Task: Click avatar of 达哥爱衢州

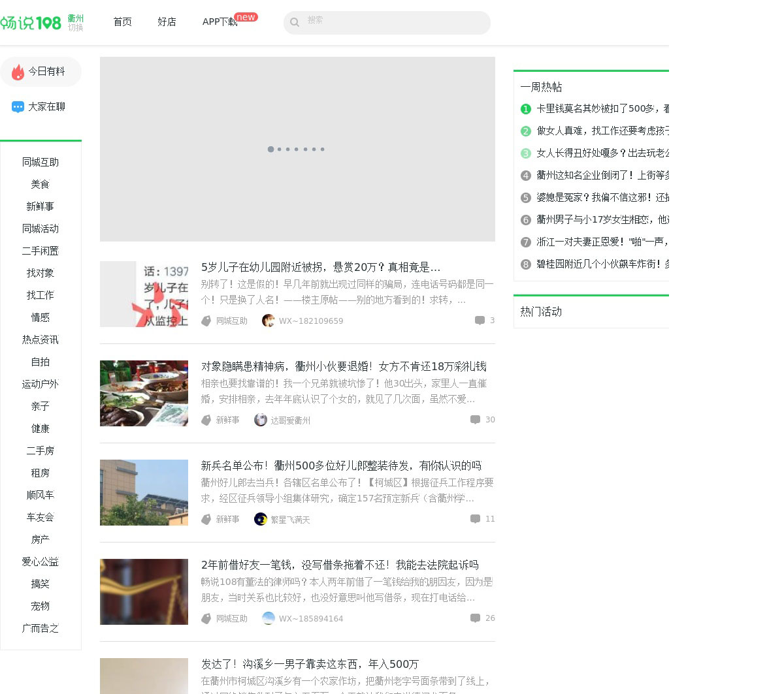Action: click(x=260, y=420)
